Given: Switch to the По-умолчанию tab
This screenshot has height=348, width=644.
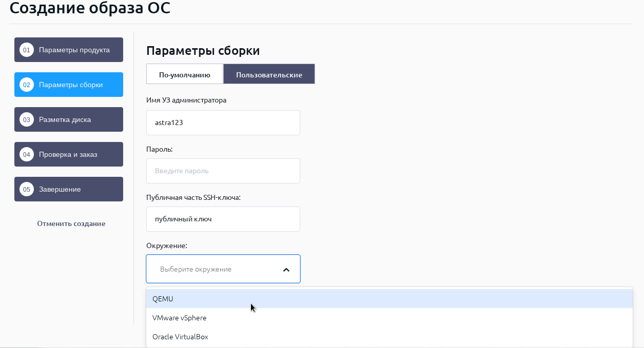Looking at the screenshot, I should point(185,74).
